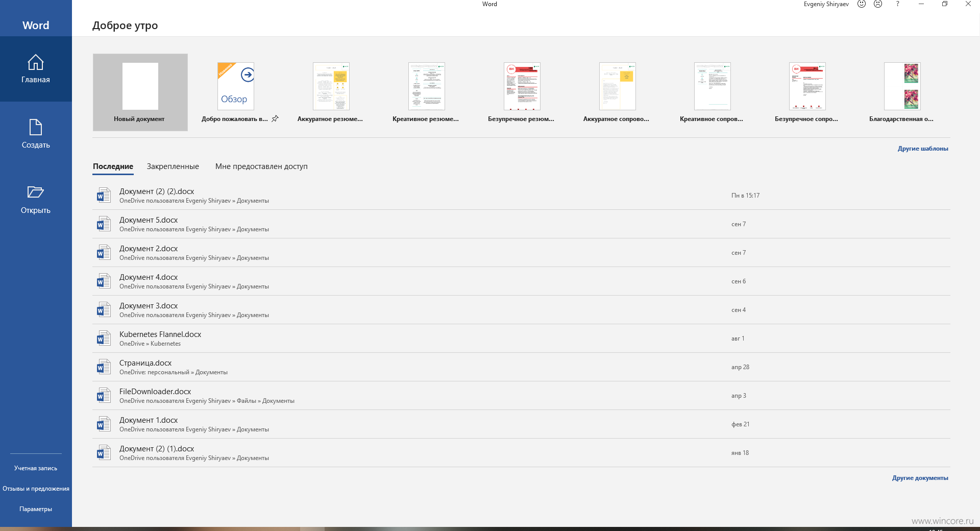Viewport: 980px width, 531px height.
Task: Open Учетная запись in sidebar
Action: [x=36, y=468]
